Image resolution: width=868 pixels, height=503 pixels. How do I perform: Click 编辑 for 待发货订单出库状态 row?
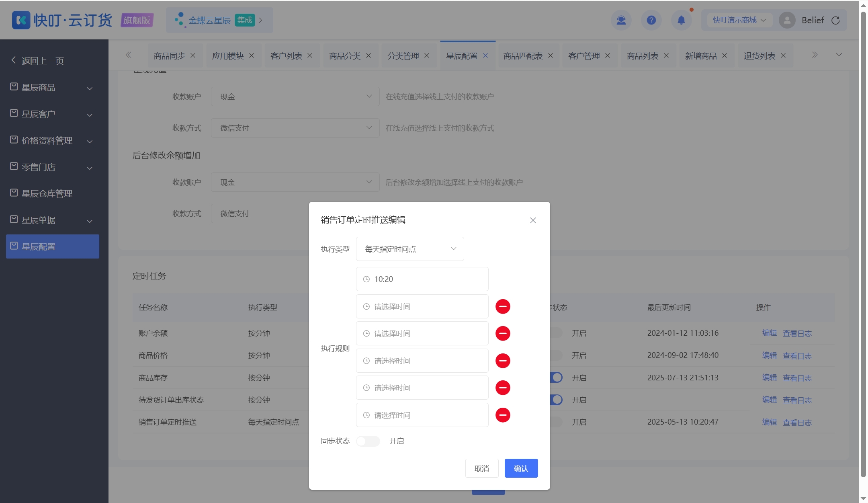click(770, 400)
